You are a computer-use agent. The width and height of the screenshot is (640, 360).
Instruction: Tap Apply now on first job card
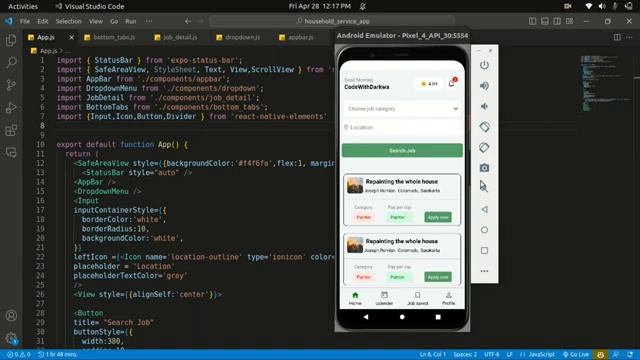438,217
